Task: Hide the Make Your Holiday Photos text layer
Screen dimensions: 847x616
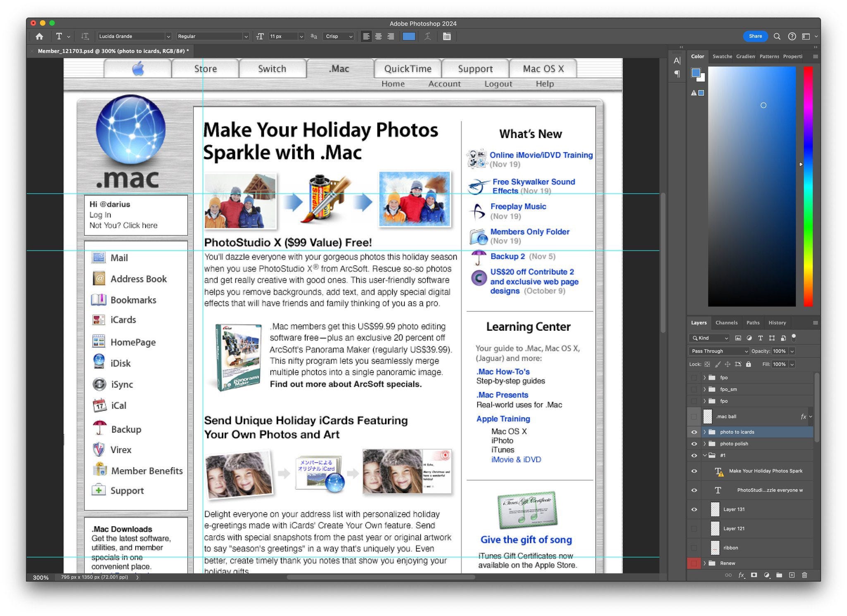Action: point(694,471)
